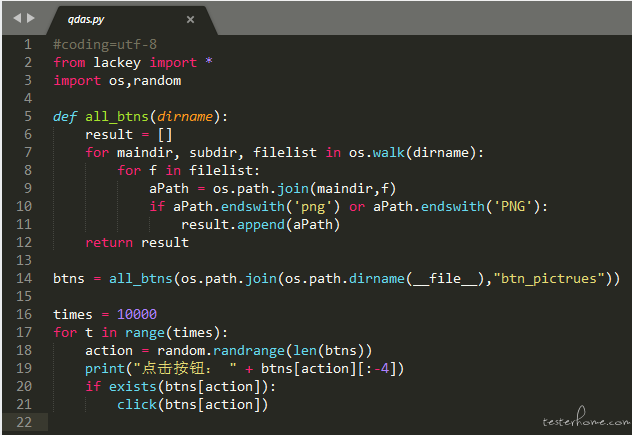
Task: Click 'or' keyword on line 10
Action: point(357,207)
